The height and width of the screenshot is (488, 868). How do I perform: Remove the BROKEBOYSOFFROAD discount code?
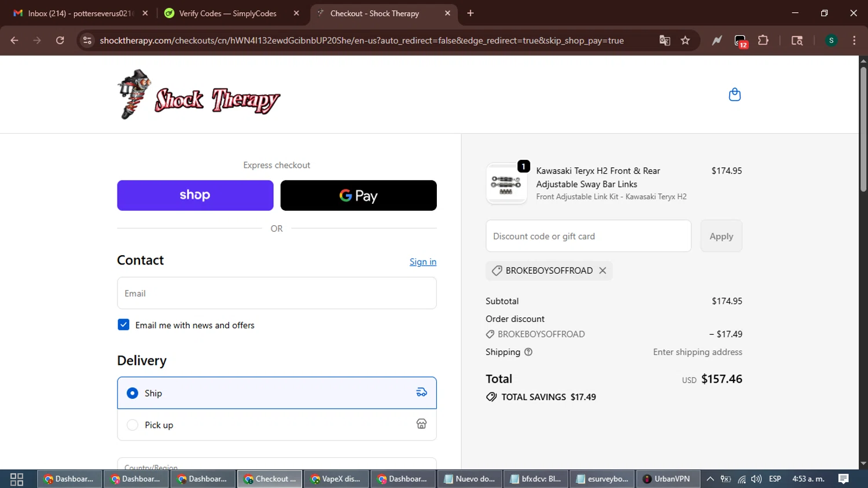602,270
